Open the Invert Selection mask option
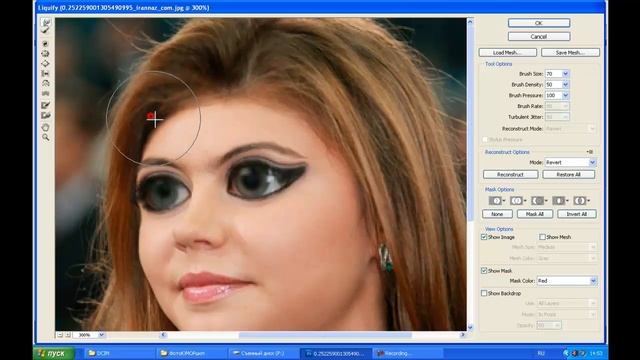The height and width of the screenshot is (360, 640). 582,201
